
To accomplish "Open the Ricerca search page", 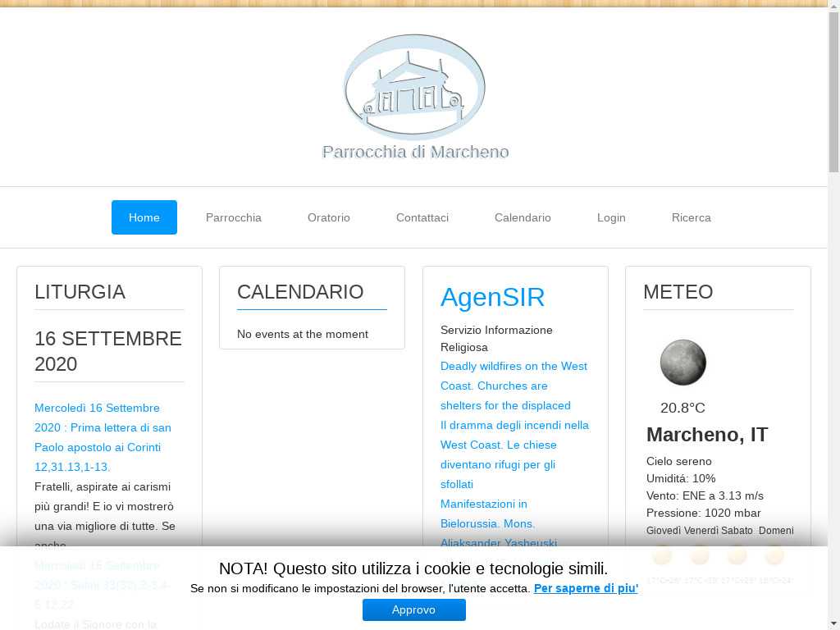I will pyautogui.click(x=692, y=217).
